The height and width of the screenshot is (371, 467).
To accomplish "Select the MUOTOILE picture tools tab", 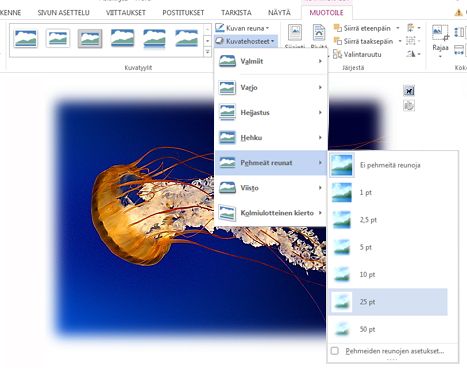I will 326,13.
